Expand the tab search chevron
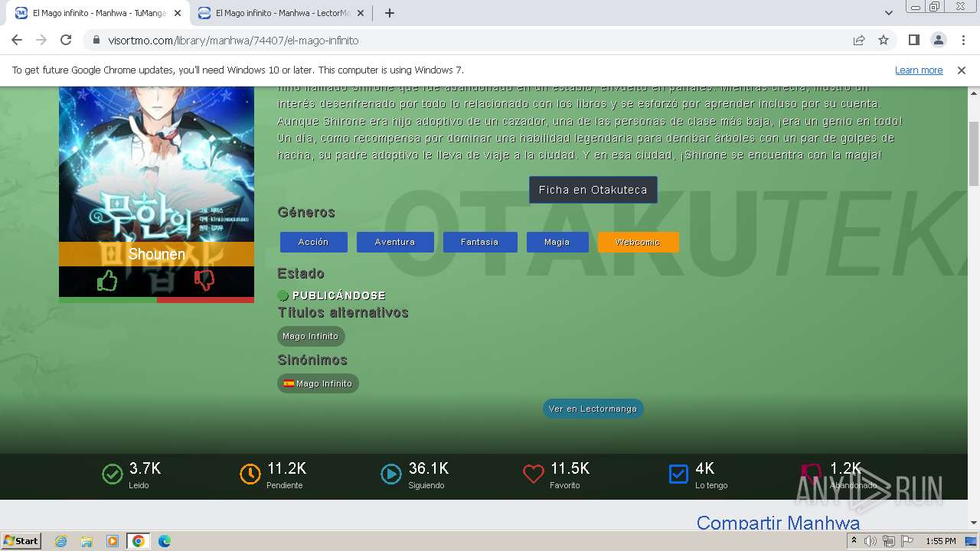 pyautogui.click(x=889, y=13)
